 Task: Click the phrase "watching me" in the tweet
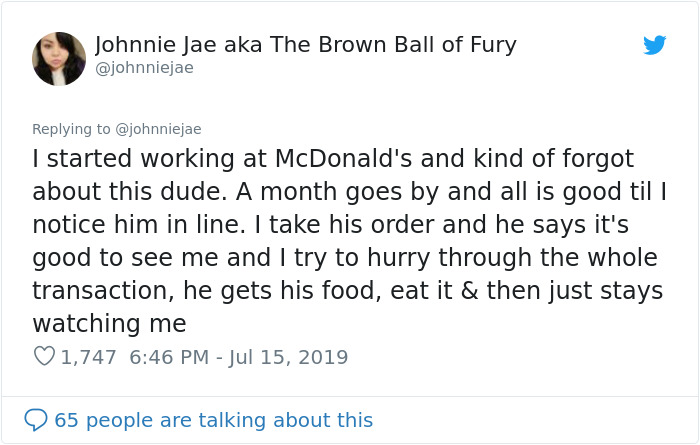pyautogui.click(x=109, y=324)
